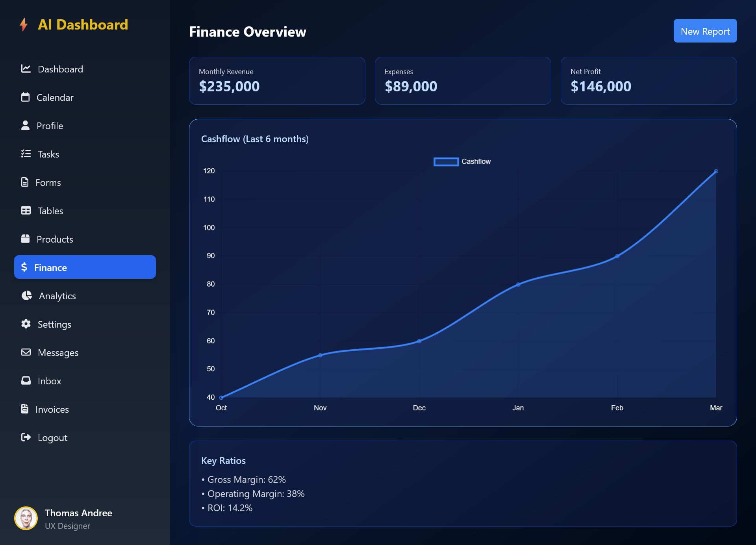The height and width of the screenshot is (545, 756).
Task: Click the Profile person icon
Action: (25, 125)
